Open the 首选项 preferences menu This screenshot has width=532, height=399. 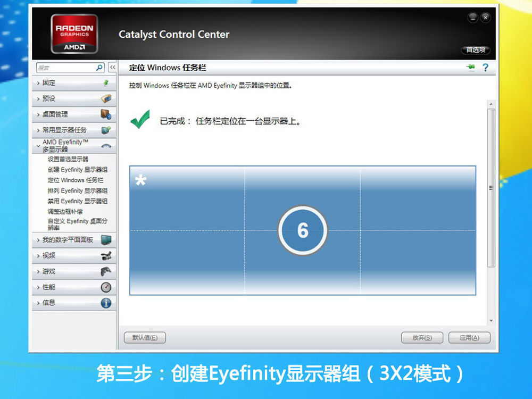point(475,50)
